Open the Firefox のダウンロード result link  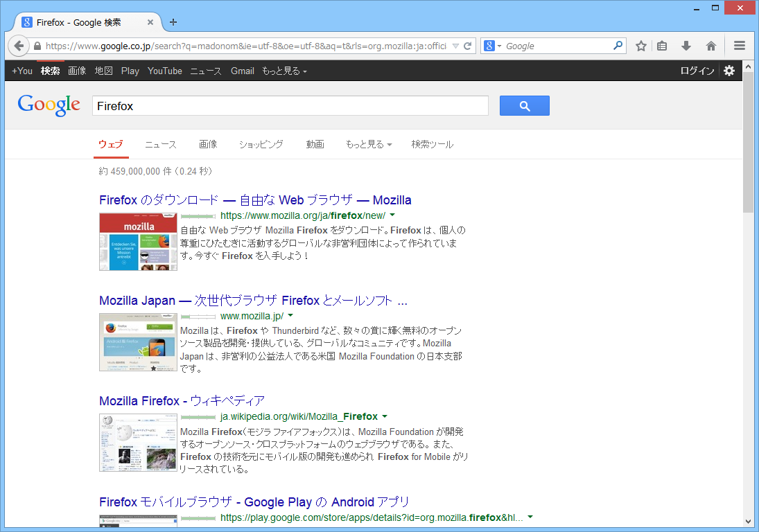255,199
